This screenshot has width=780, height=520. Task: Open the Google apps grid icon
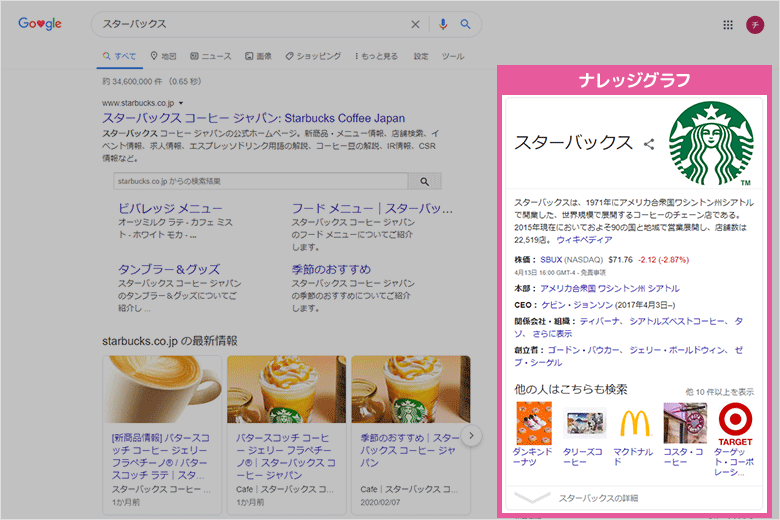728,24
